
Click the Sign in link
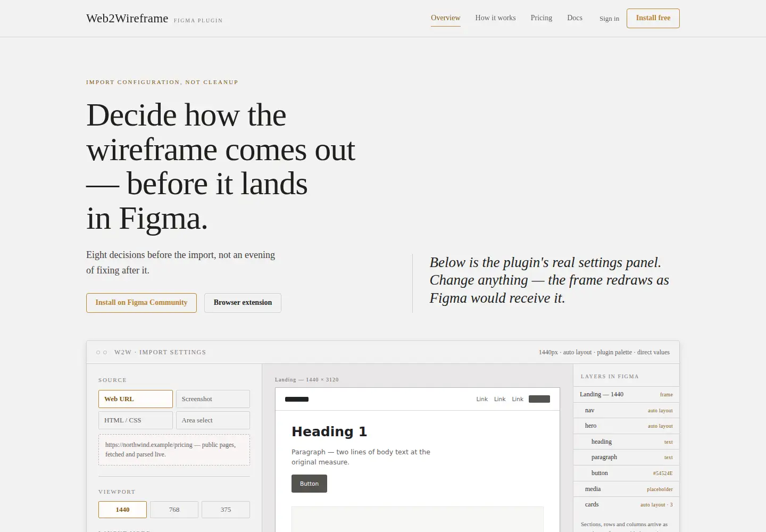(x=609, y=19)
